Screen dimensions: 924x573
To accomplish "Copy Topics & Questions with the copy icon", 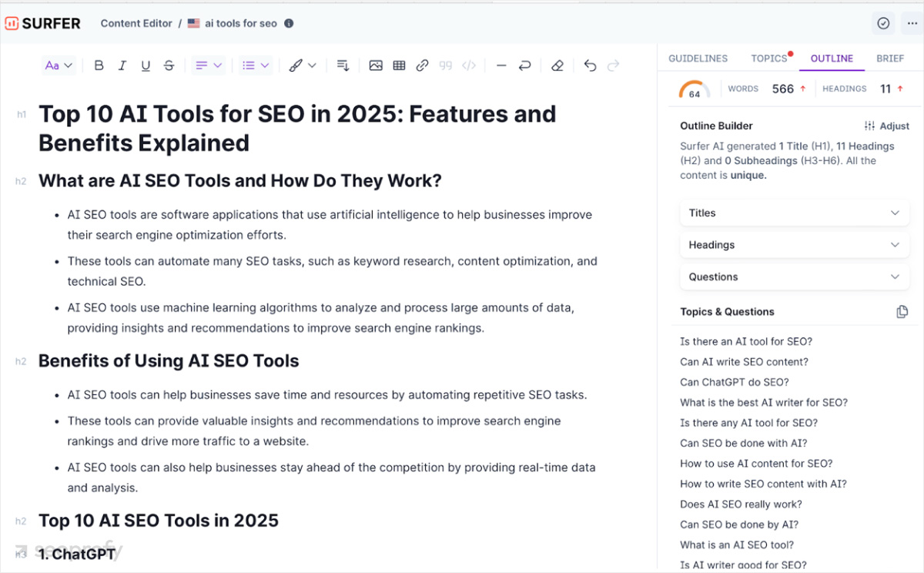I will [x=902, y=312].
